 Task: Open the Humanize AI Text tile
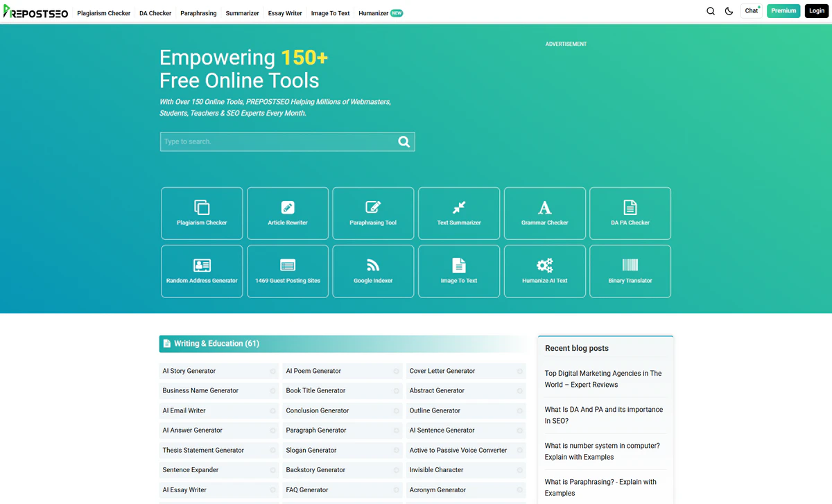pyautogui.click(x=544, y=271)
